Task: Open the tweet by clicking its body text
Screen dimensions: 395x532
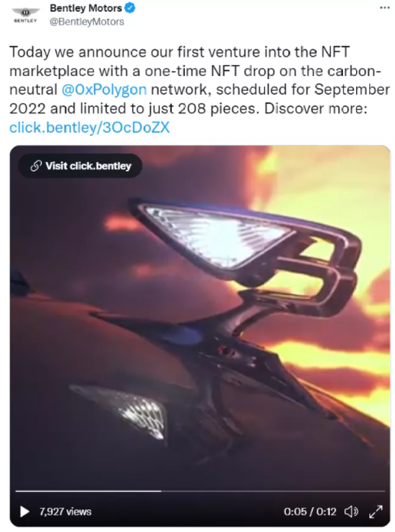Action: pyautogui.click(x=199, y=90)
